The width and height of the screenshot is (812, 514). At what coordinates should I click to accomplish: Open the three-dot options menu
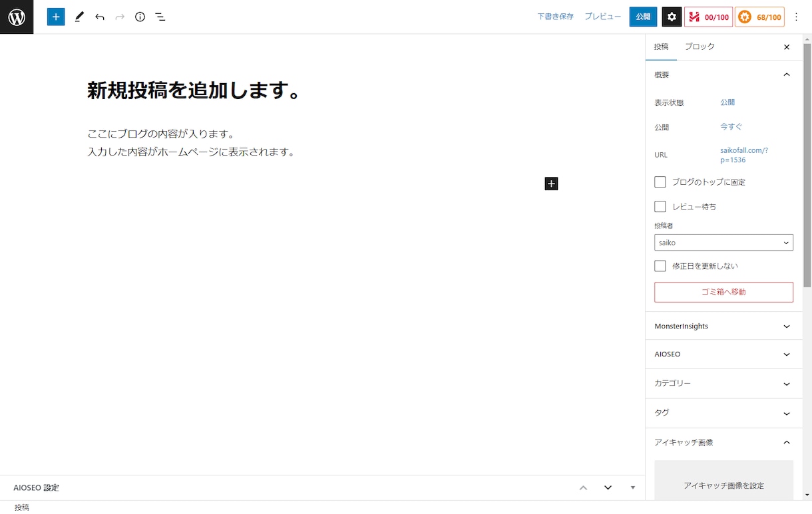coord(797,17)
